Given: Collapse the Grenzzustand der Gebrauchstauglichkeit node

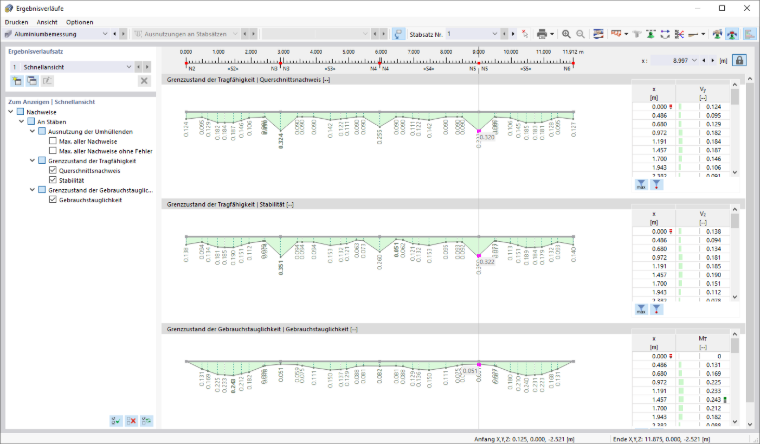Looking at the screenshot, I should click(x=32, y=190).
